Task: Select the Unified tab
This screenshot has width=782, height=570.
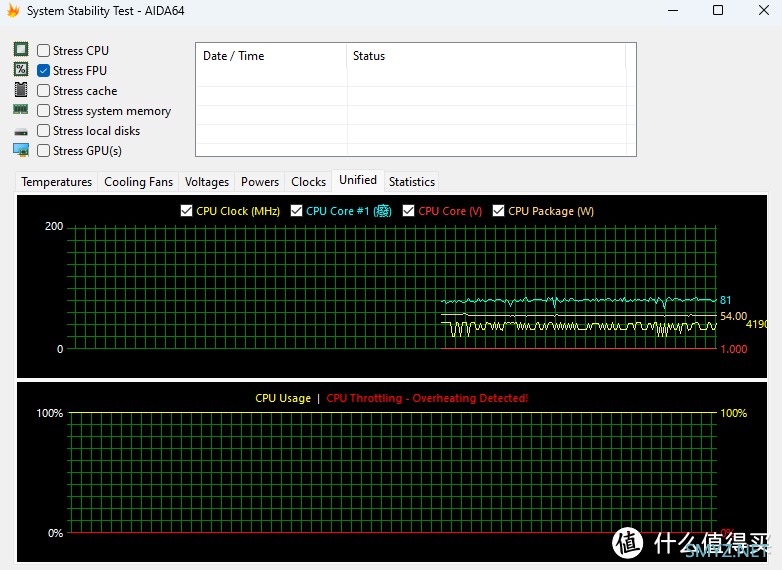Action: click(x=358, y=180)
